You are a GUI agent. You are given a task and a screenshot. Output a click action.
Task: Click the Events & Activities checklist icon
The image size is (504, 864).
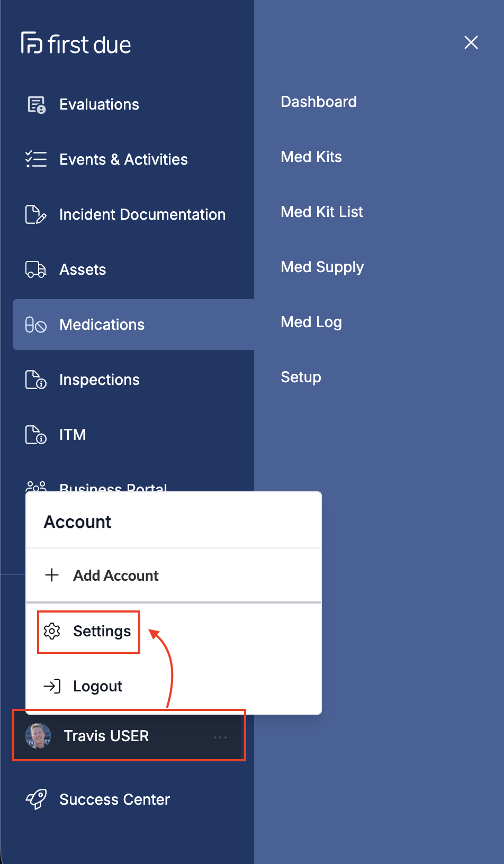click(36, 159)
